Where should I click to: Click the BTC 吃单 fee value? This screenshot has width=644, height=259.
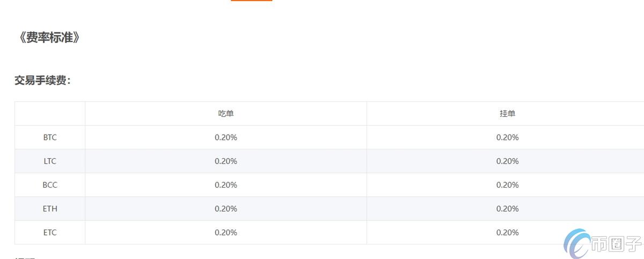226,137
